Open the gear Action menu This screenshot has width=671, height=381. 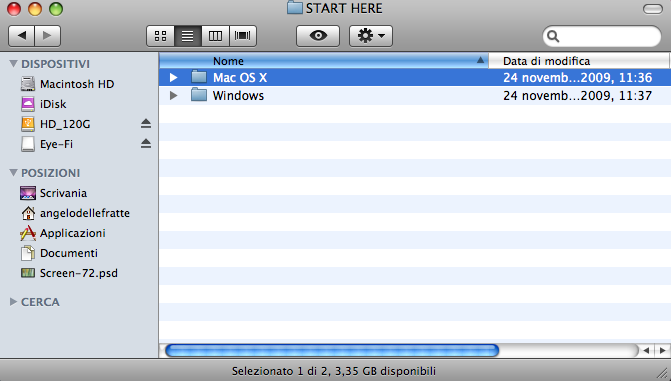(371, 36)
